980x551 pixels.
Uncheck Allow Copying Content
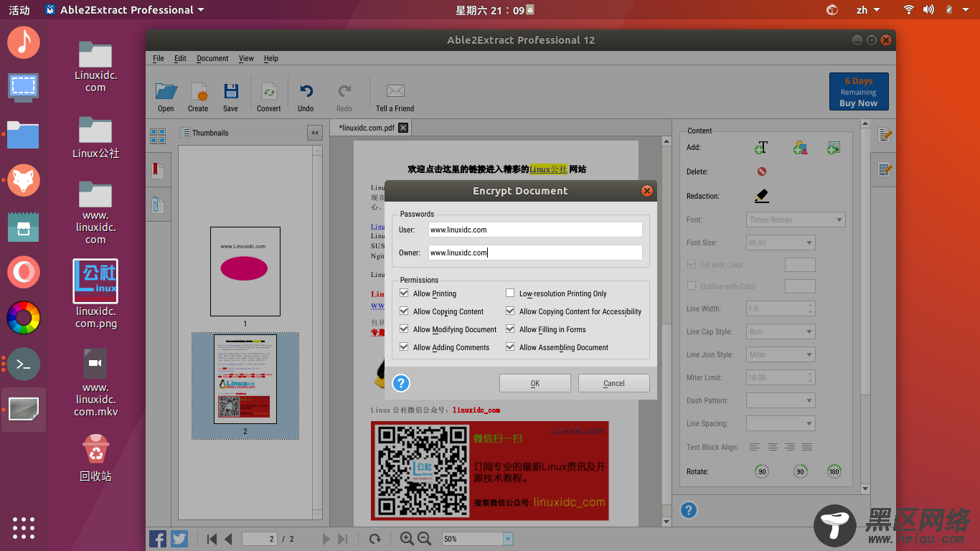[x=404, y=311]
